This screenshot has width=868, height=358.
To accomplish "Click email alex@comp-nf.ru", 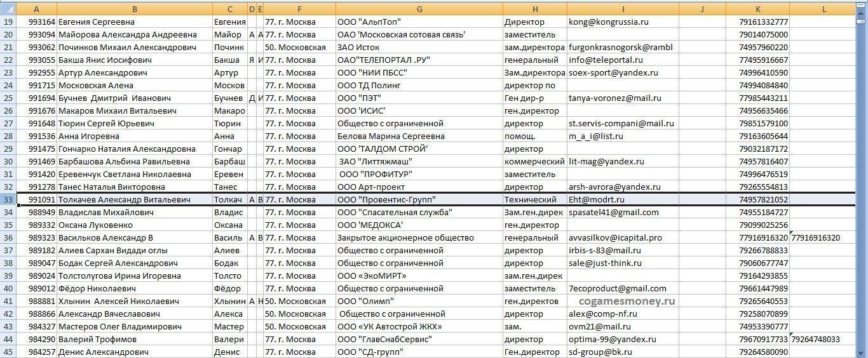I will pyautogui.click(x=602, y=314).
